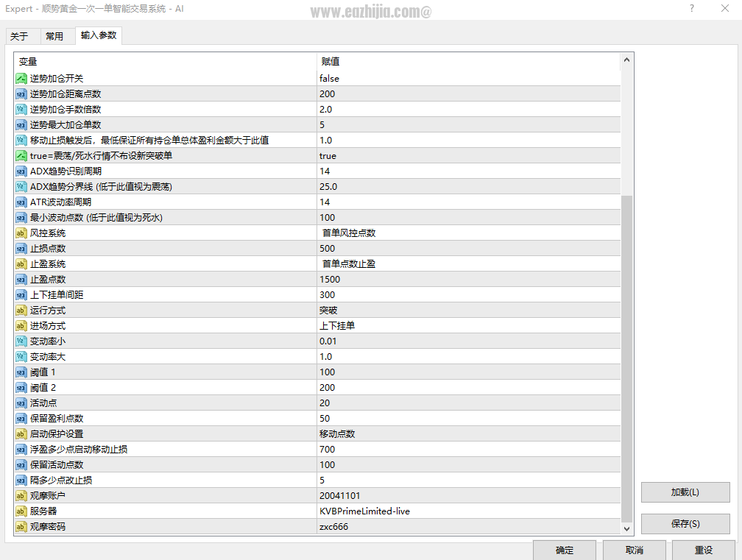Click the icon next to ATR波动率周期

(x=21, y=202)
